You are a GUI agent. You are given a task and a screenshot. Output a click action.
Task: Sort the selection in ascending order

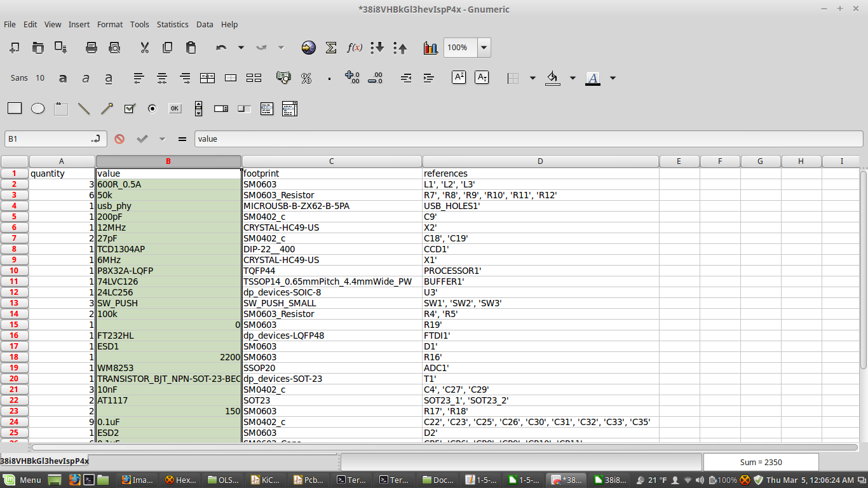tap(377, 48)
